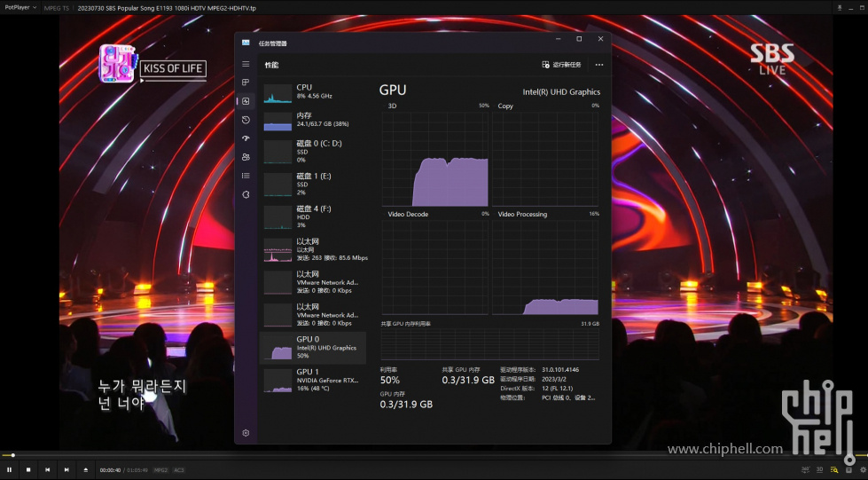Viewport: 868px width, 480px height.
Task: Open the Video Decode engine graph selector
Action: (408, 214)
